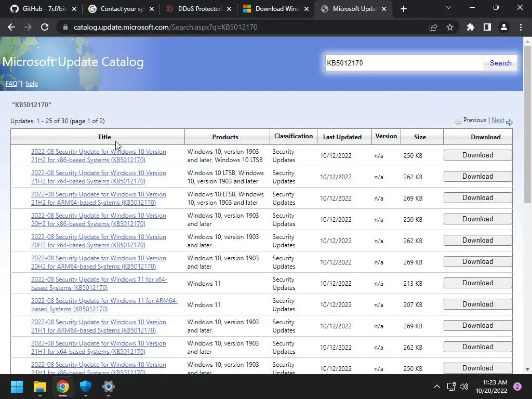Open the FAQ link
The image size is (532, 399).
11,84
